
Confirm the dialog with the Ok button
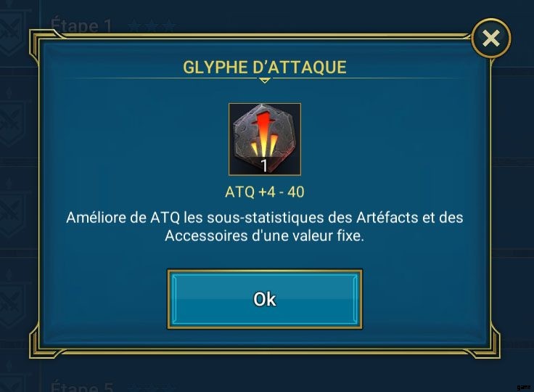point(265,299)
